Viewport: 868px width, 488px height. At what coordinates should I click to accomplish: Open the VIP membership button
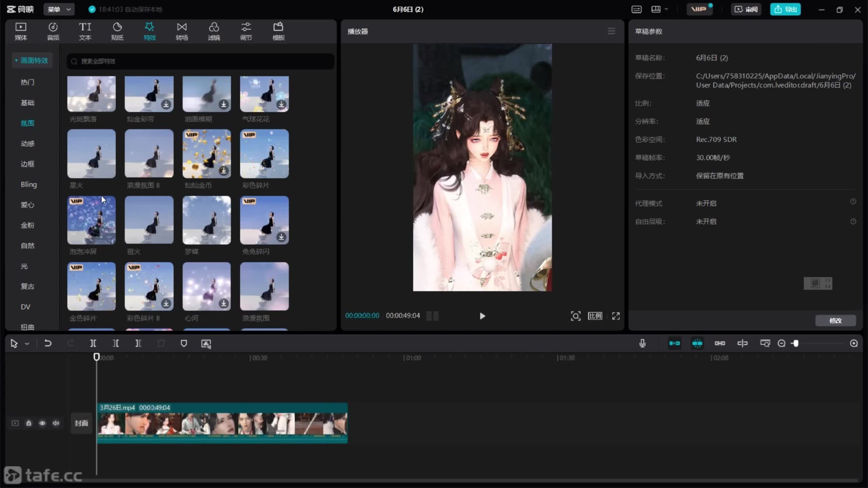tap(699, 9)
